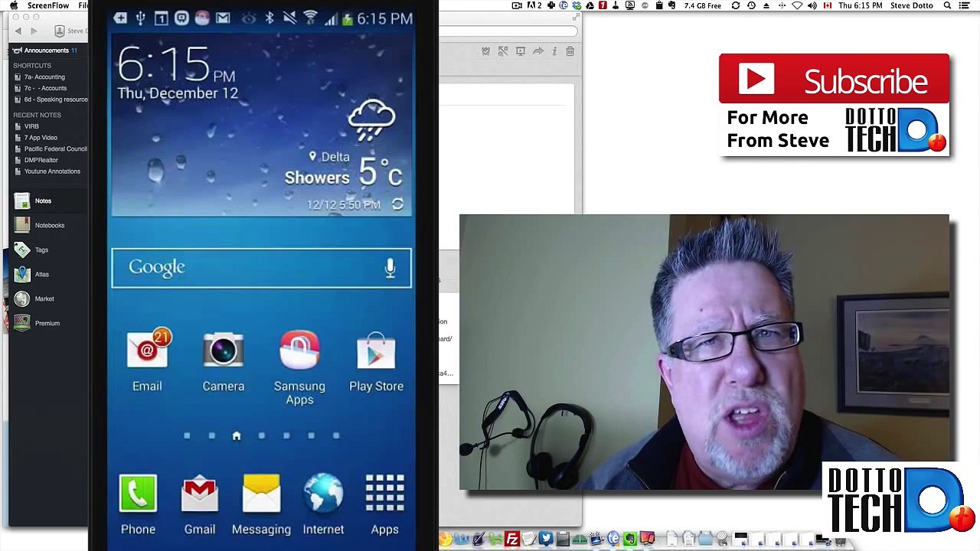Tap the rain cloud weather icon
980x551 pixels.
pos(371,120)
